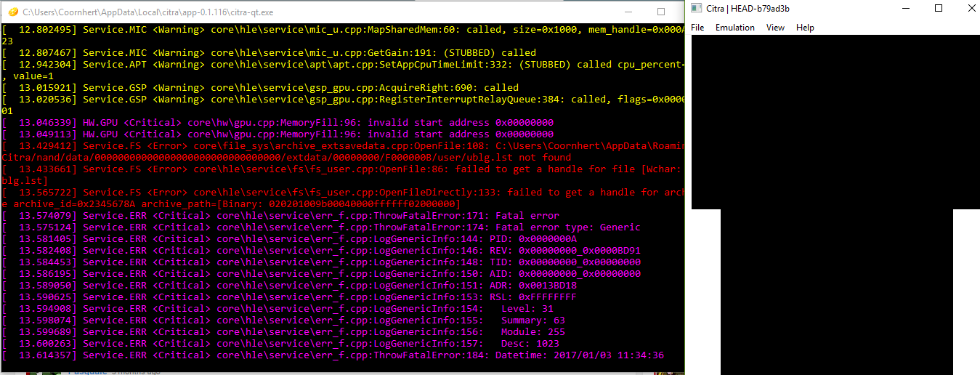This screenshot has height=375, width=980.
Task: Click the RSL: 0xFFFFFFFF log line
Action: tap(289, 297)
